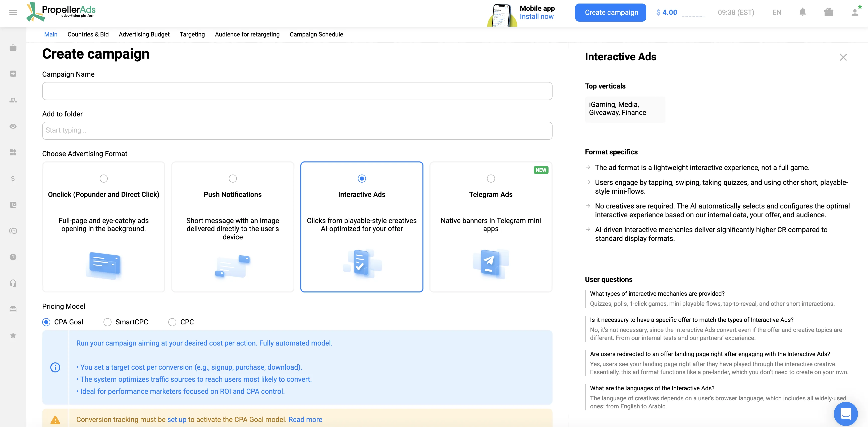Image resolution: width=868 pixels, height=427 pixels.
Task: Click the eye icon in sidebar
Action: [13, 126]
